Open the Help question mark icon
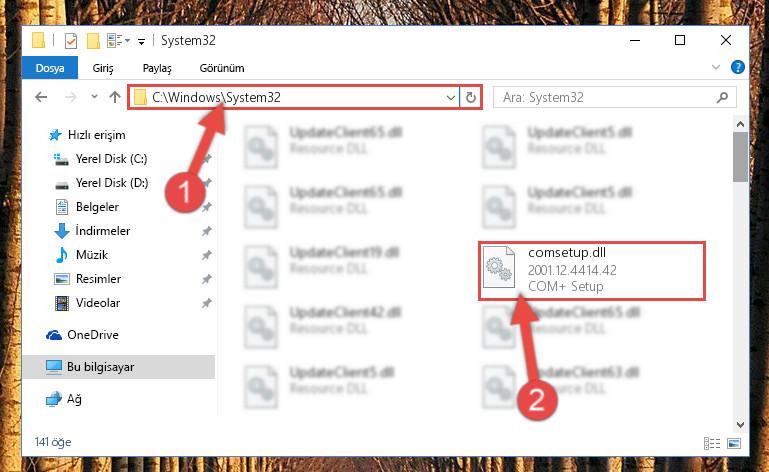This screenshot has height=472, width=769. point(737,67)
